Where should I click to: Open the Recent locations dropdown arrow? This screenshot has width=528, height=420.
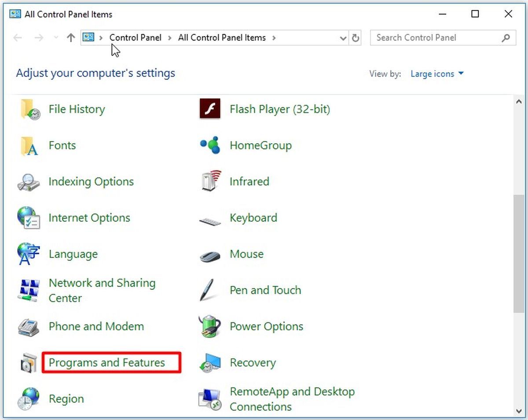tap(56, 38)
